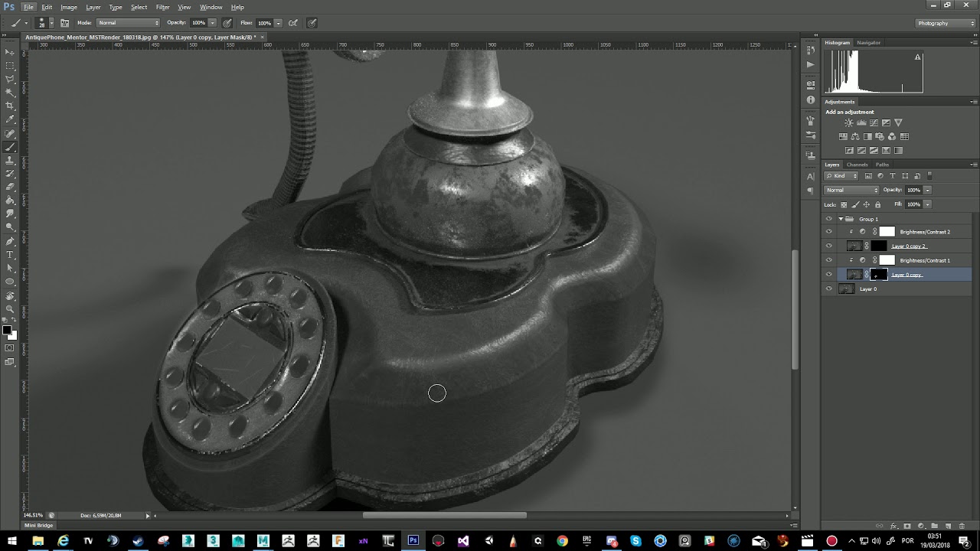980x551 pixels.
Task: Open the Character panel icon in dock
Action: click(x=811, y=177)
